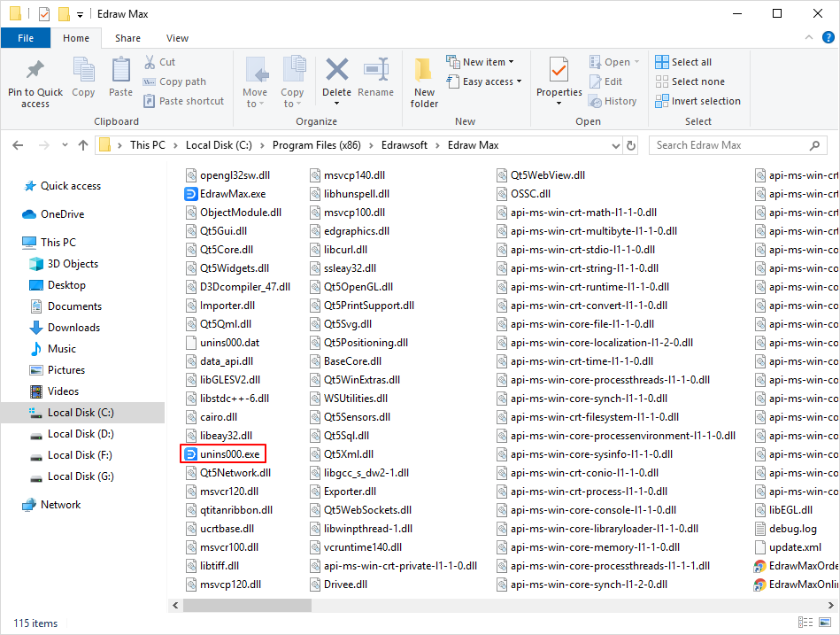Select Edrawsoft in the address breadcrumb
Image resolution: width=840 pixels, height=635 pixels.
tap(405, 145)
